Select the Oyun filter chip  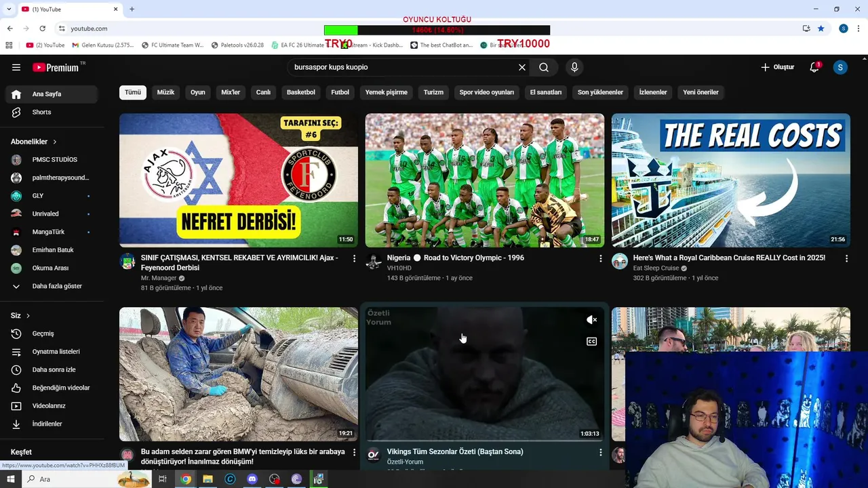point(197,92)
